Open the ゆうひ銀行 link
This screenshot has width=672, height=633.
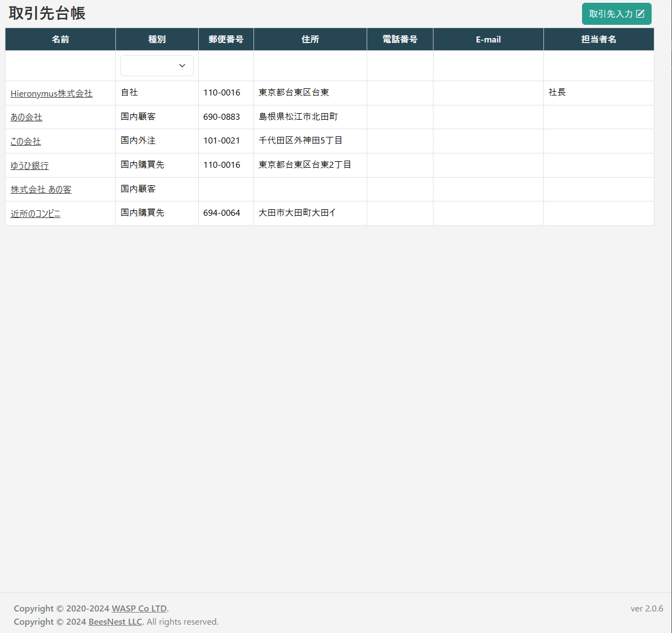(x=29, y=166)
